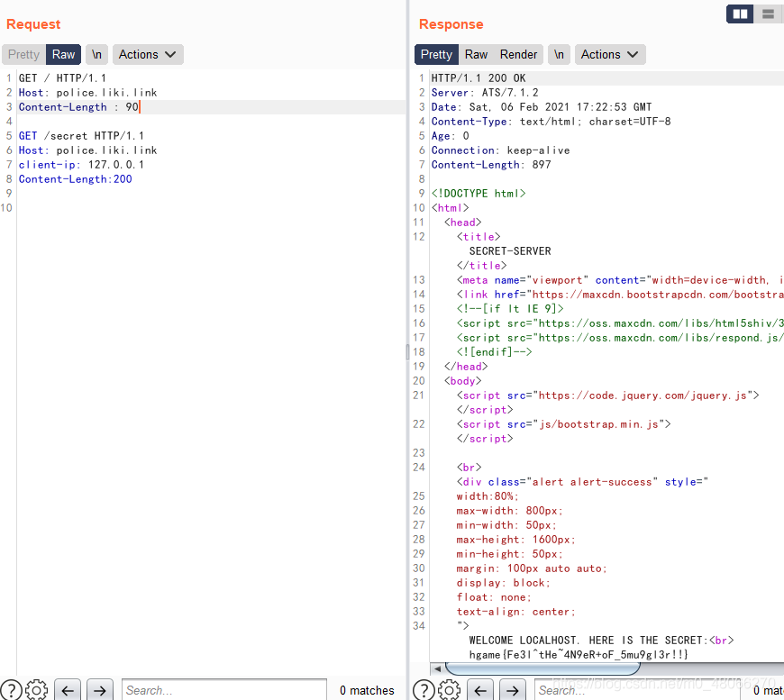Viewport: 784px width, 700px height.
Task: Click '<!DOCTYPE html>' response line
Action: point(479,194)
